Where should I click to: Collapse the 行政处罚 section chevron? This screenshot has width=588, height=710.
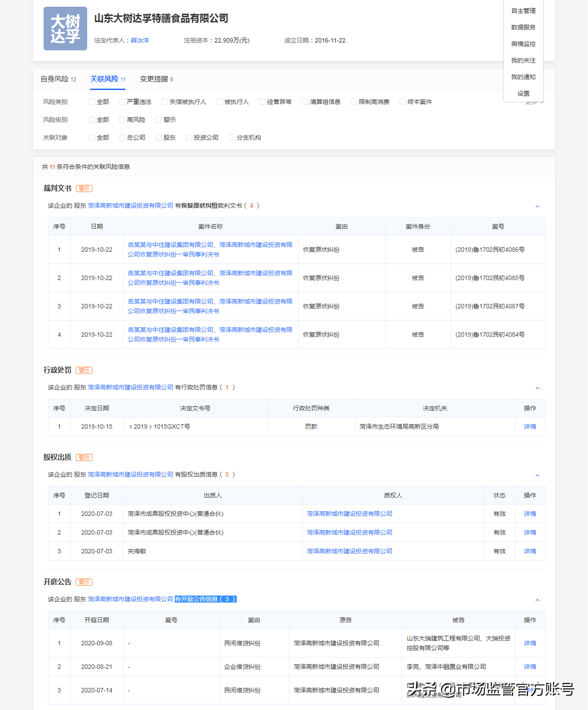click(x=537, y=388)
